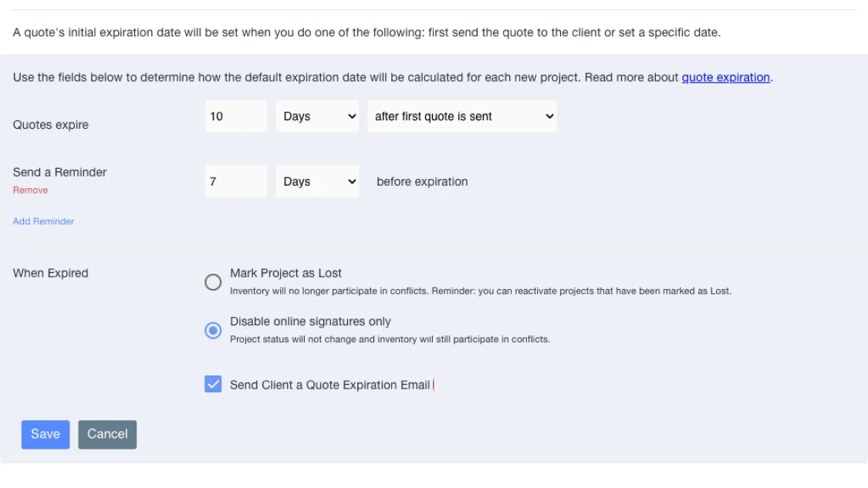Image resolution: width=868 pixels, height=488 pixels.
Task: Click the Send a Reminder number field
Action: pyautogui.click(x=236, y=182)
